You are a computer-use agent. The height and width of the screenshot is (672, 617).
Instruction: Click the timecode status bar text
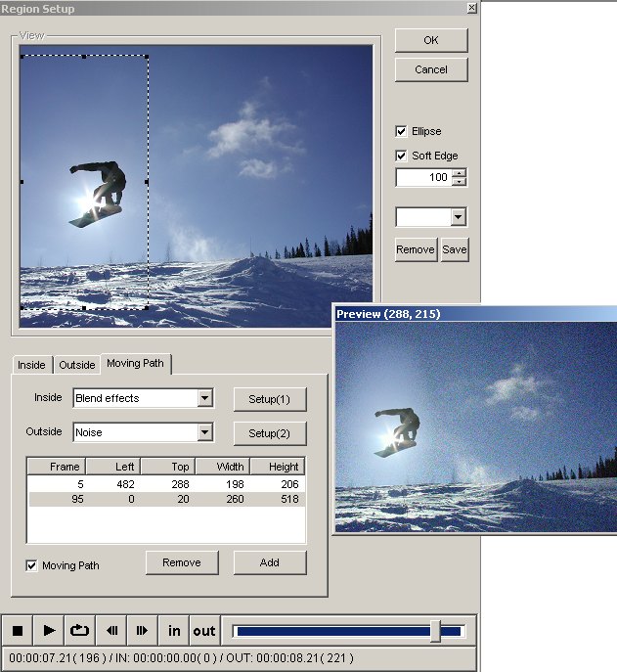click(181, 658)
